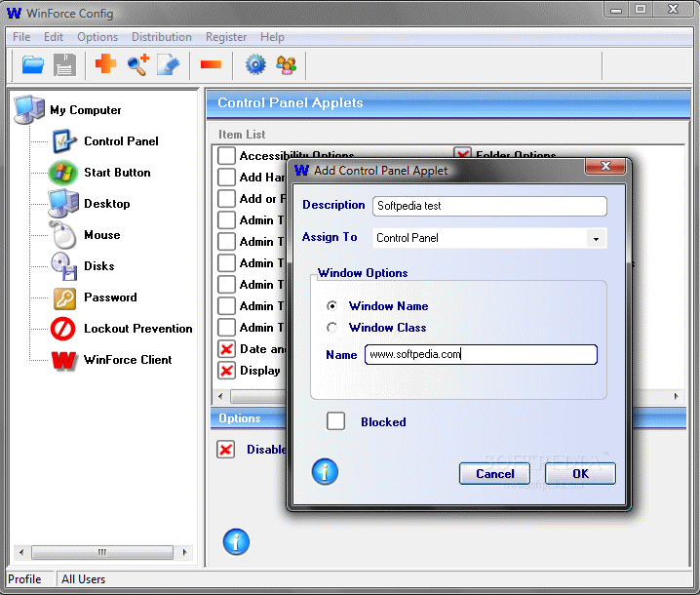Select Control Panel tree icon
This screenshot has height=595, width=700.
63,141
